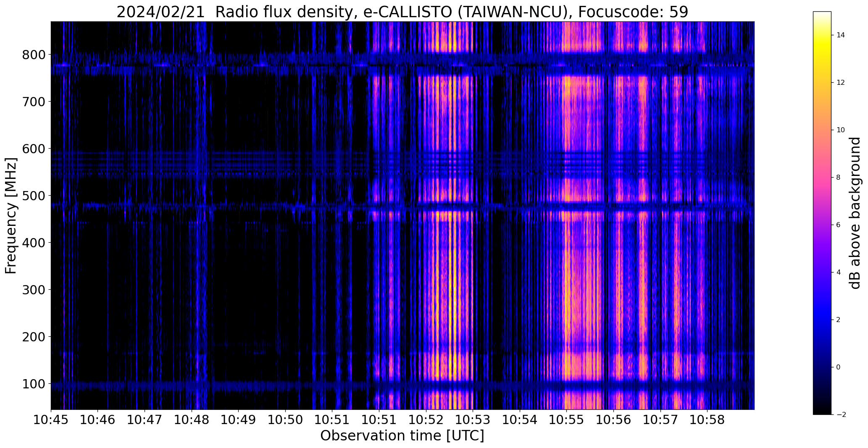Click the 'Observation time [UTC]' axis label
This screenshot has height=448, width=868.
coord(402,436)
